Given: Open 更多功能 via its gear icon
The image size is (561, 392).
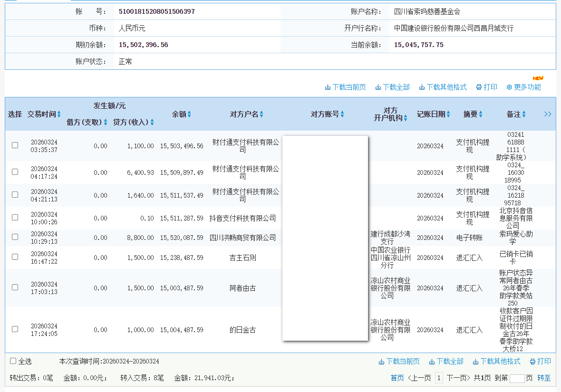Looking at the screenshot, I should tap(509, 87).
